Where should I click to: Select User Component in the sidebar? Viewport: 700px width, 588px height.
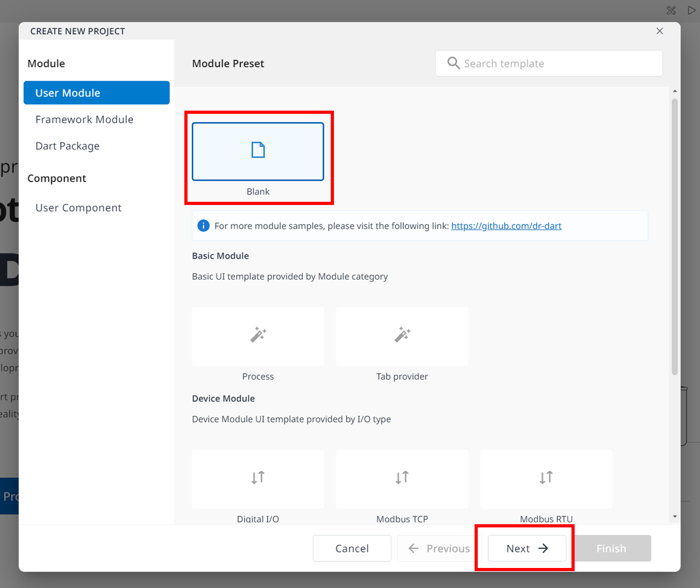click(96, 208)
